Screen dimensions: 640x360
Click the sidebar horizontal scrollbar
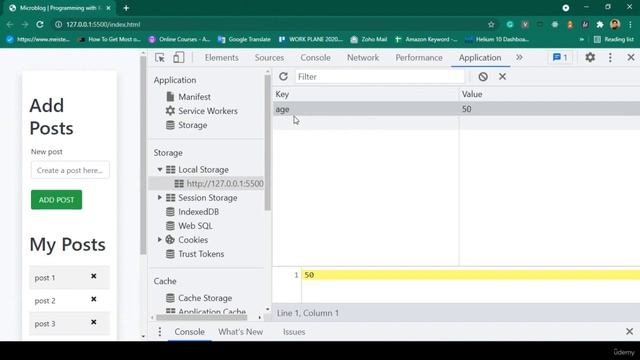tap(202, 317)
